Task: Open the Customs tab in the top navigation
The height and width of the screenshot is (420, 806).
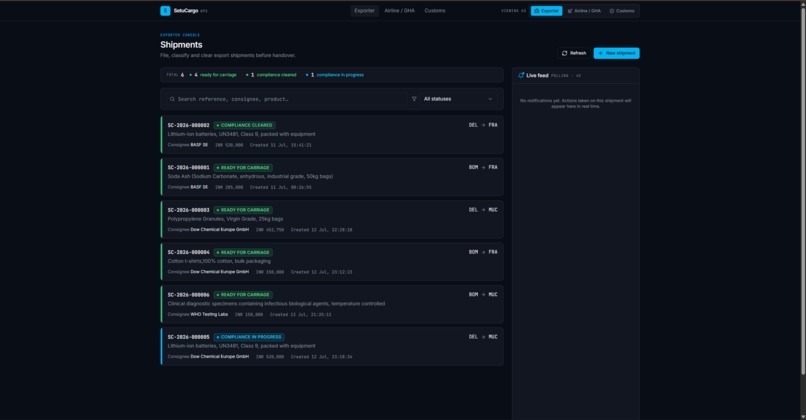Action: 435,11
